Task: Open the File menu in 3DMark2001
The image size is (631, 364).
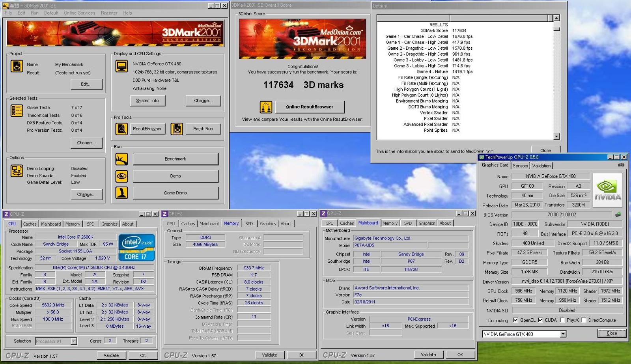Action: (8, 13)
